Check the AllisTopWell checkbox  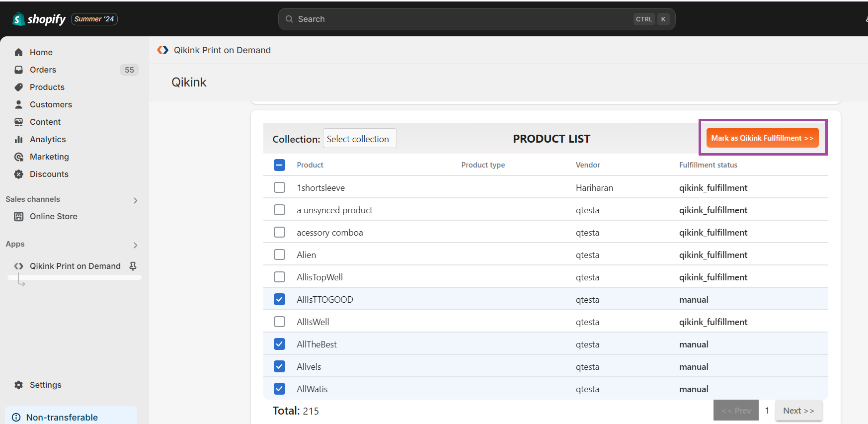(x=280, y=277)
